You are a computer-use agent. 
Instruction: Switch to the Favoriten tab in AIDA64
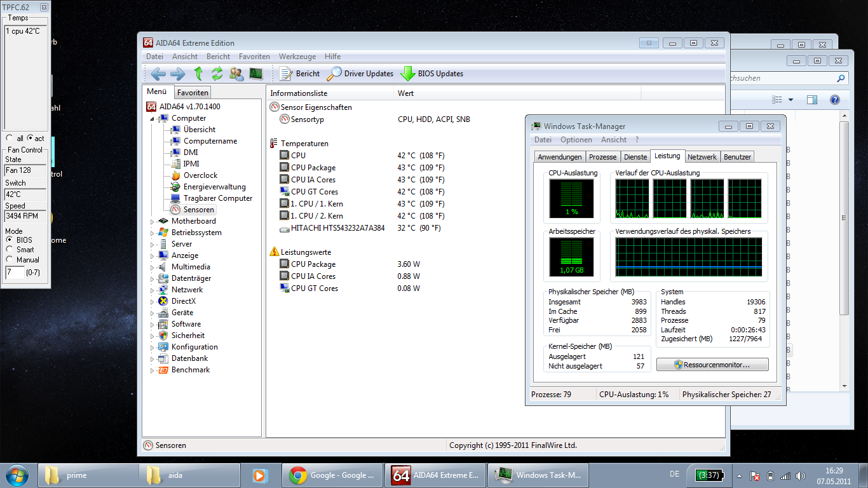[193, 93]
